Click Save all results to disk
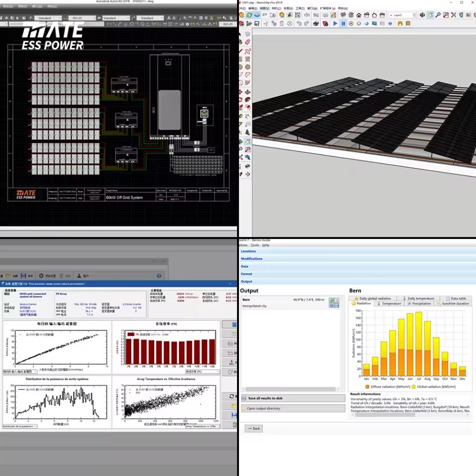This screenshot has width=476, height=476. tap(293, 398)
